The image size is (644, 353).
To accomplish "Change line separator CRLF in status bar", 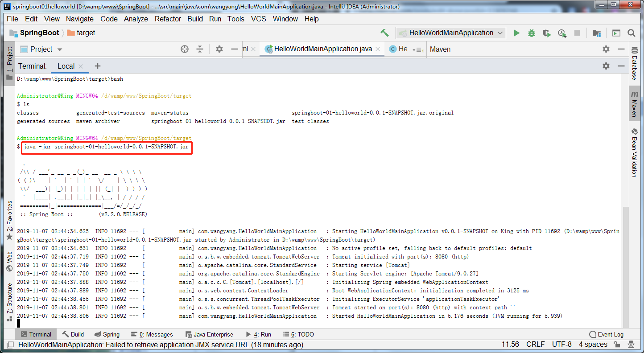I will (x=535, y=345).
